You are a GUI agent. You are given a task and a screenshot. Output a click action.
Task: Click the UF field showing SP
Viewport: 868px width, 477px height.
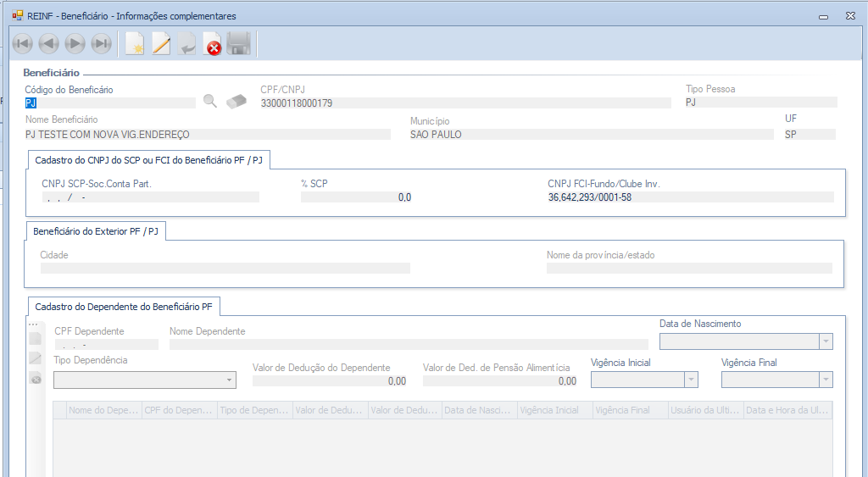(x=810, y=135)
